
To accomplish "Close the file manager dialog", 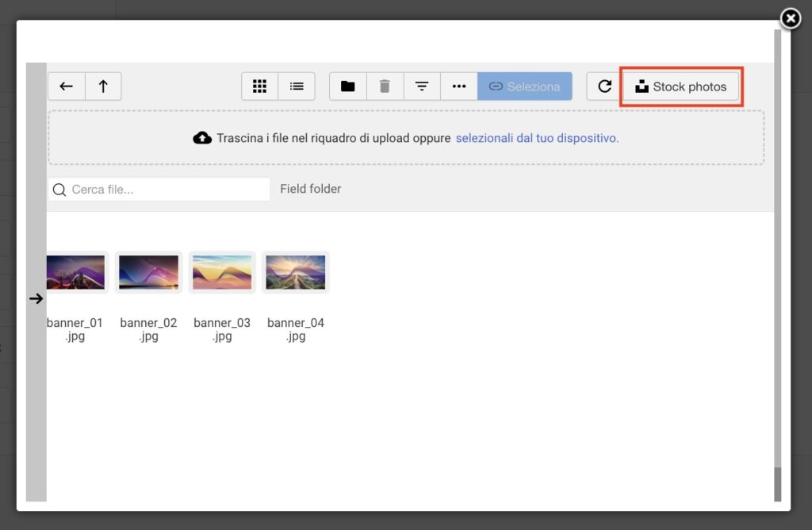I will tap(791, 19).
